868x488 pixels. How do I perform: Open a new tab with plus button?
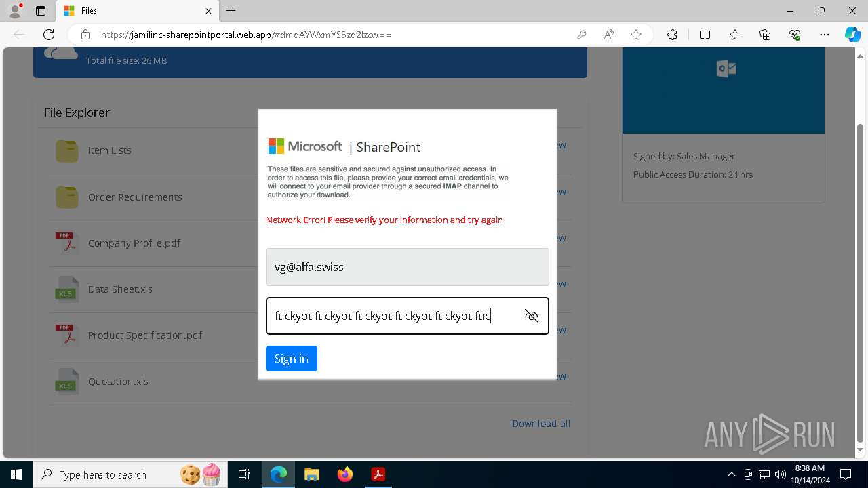(231, 11)
